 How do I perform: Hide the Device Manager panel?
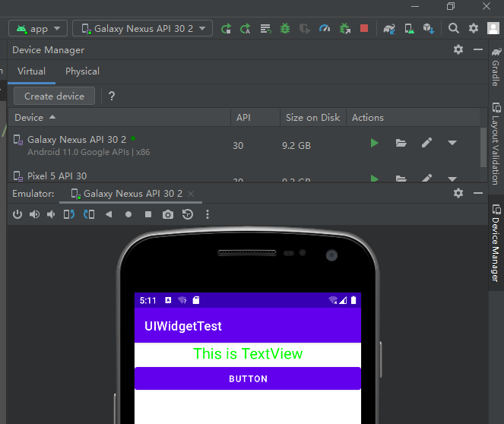click(478, 49)
